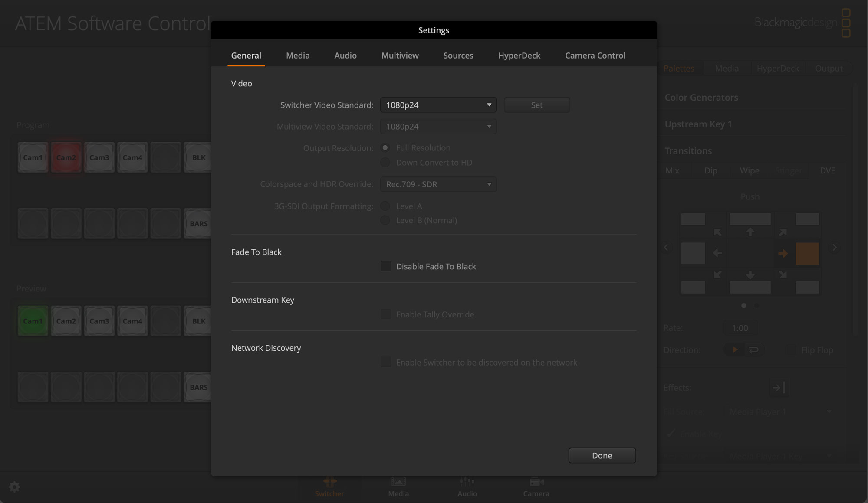Click the Done button

(x=602, y=455)
